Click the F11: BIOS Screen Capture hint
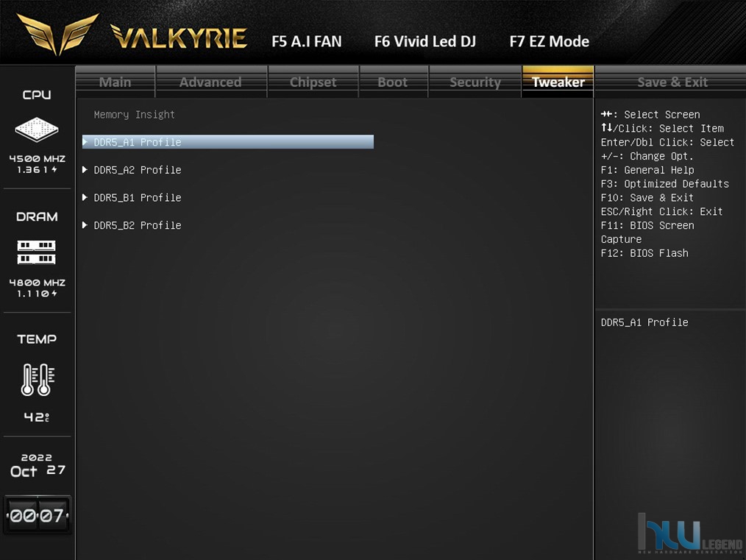 (x=647, y=233)
